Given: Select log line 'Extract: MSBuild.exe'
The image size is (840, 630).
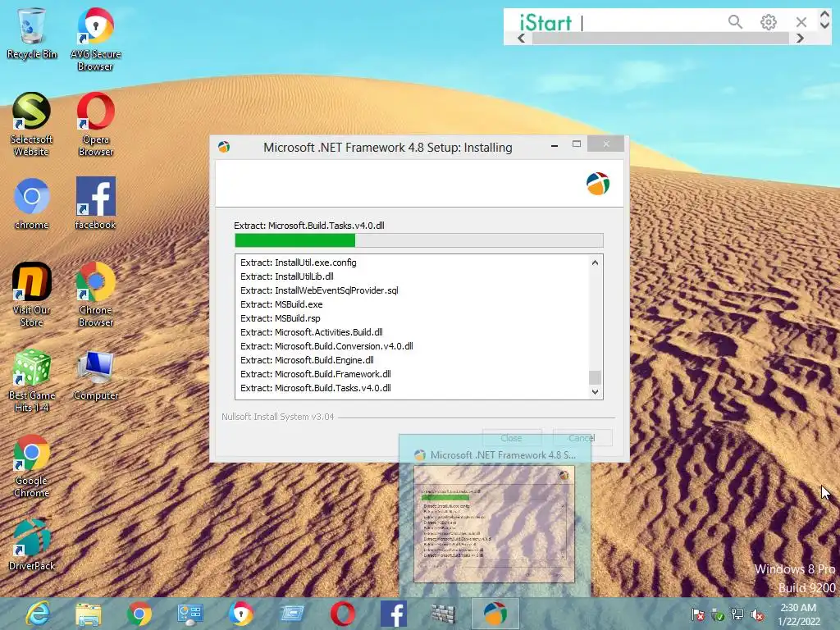Looking at the screenshot, I should coord(281,304).
